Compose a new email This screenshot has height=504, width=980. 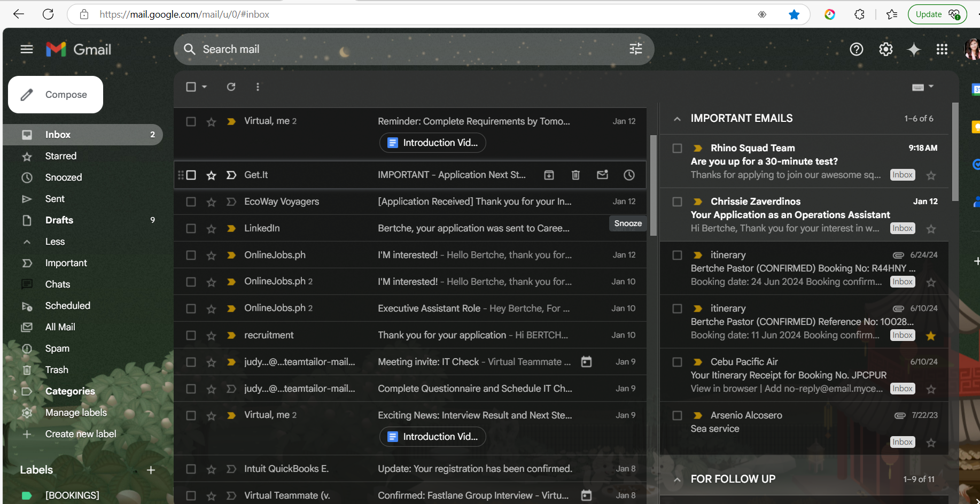point(56,95)
